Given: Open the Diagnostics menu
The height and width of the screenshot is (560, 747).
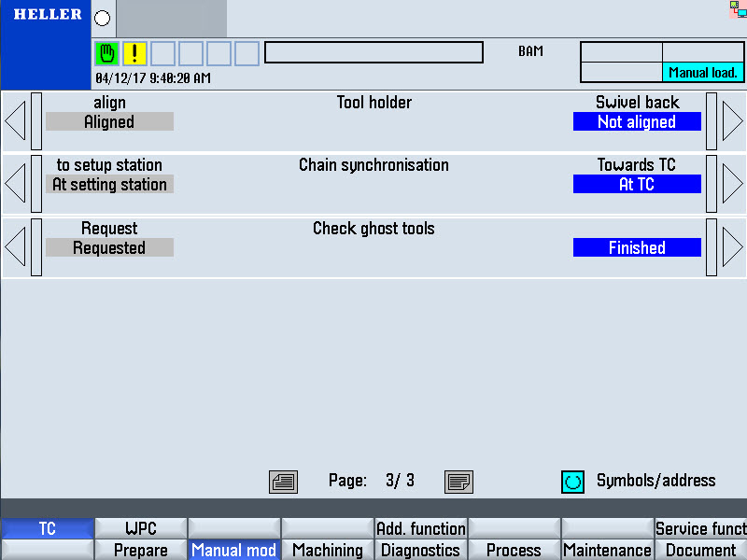Looking at the screenshot, I should [x=420, y=551].
